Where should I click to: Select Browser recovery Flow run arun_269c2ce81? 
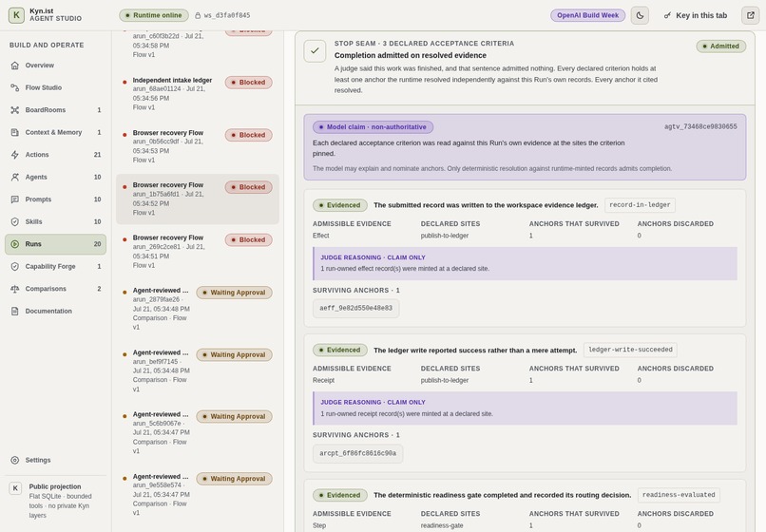(x=198, y=252)
